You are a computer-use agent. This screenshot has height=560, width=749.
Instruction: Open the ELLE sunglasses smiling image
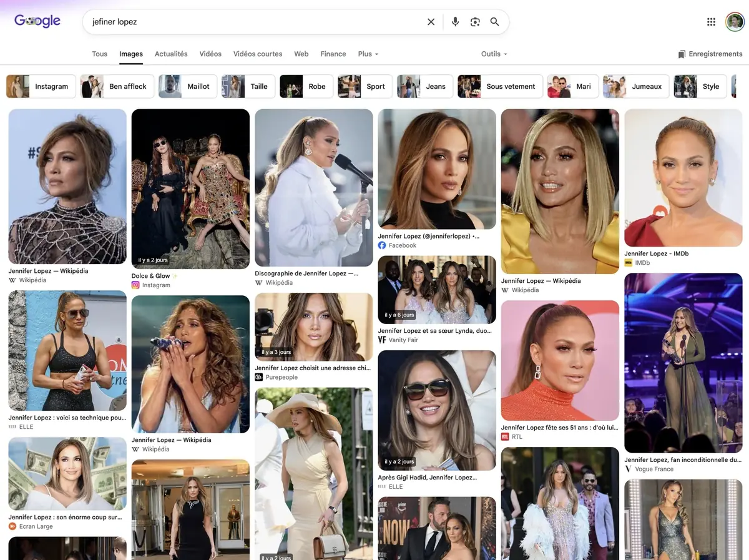(x=437, y=410)
